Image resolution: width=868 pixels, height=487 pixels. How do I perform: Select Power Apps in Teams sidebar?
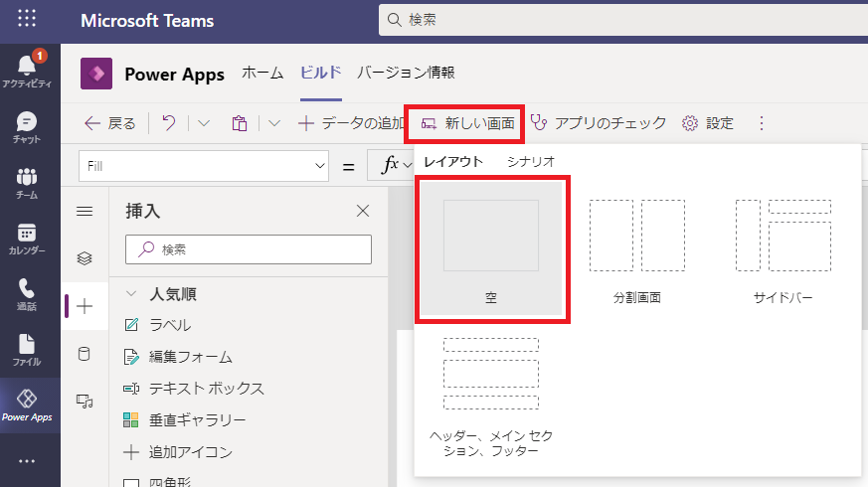pos(27,406)
